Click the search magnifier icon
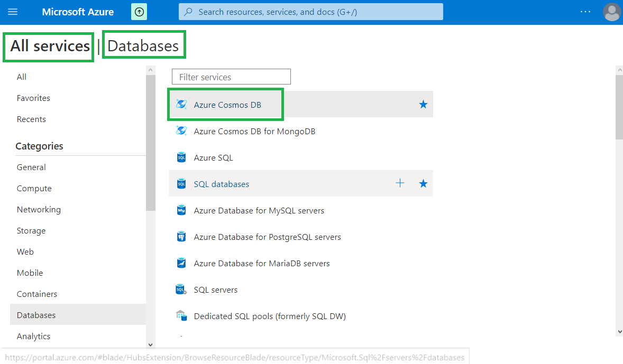Screen dimensions: 623x364 point(189,12)
